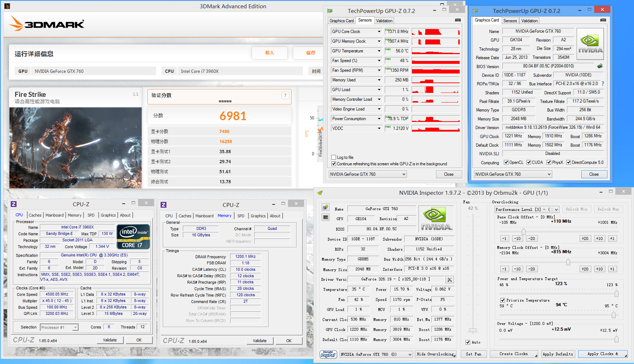Open the question mark help in 验证分数 panel
Screen dimensions: 634x364
click(285, 95)
